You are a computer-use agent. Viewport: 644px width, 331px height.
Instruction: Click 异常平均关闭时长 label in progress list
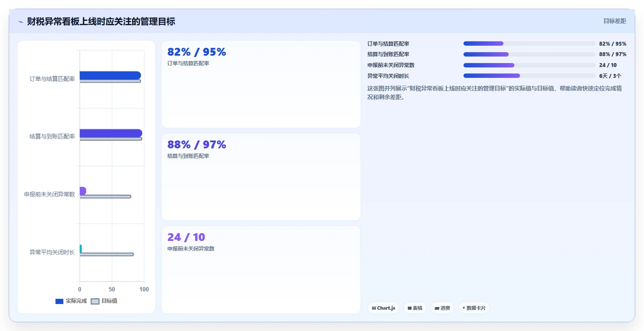pos(388,76)
